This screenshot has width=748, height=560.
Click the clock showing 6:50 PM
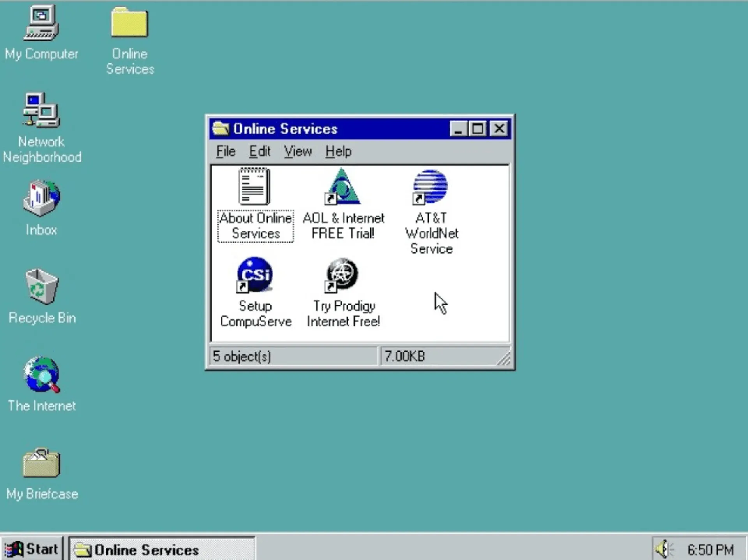(710, 549)
